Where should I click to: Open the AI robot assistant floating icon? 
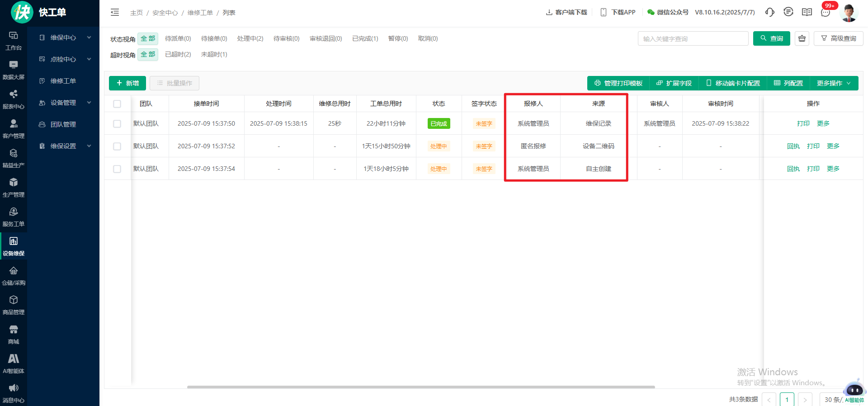point(854,389)
